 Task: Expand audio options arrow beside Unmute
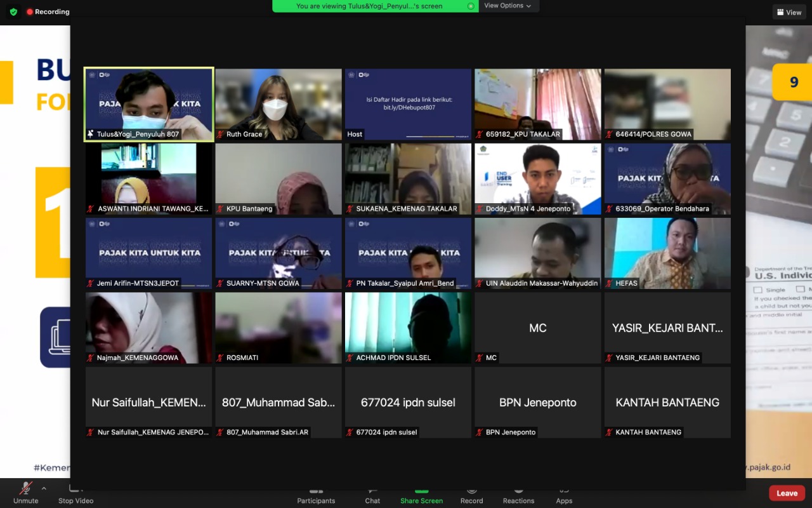pos(44,488)
